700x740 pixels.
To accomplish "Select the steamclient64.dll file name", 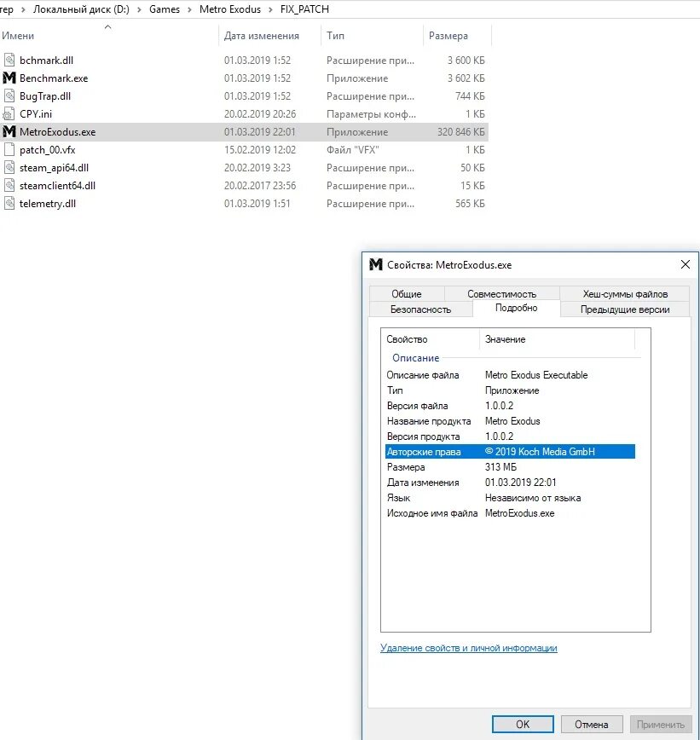I will (57, 186).
